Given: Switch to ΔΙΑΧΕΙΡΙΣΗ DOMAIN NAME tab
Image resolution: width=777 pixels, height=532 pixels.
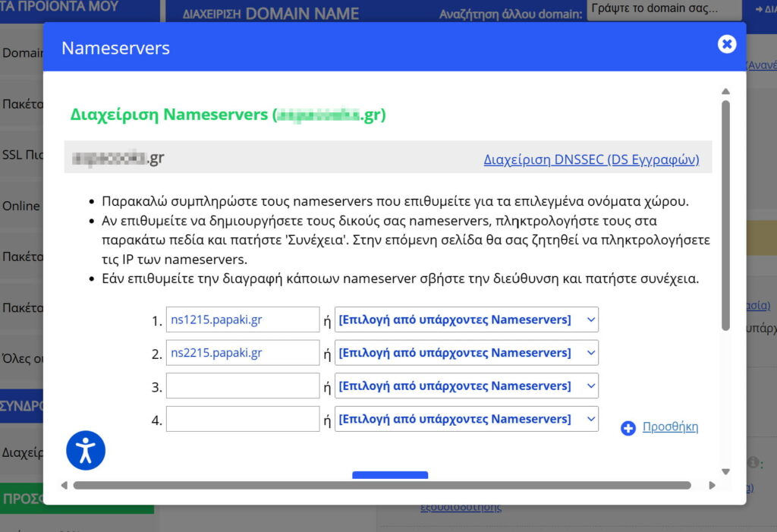Looking at the screenshot, I should [x=269, y=12].
